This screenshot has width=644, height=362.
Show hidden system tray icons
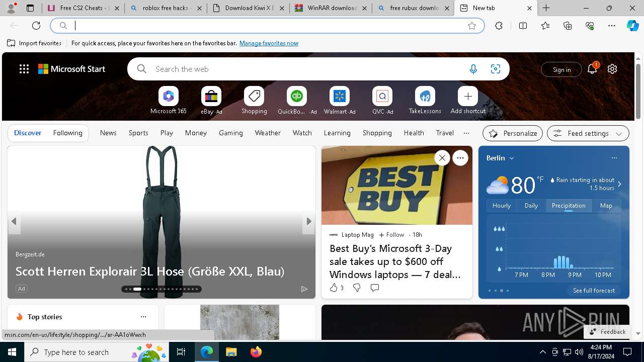(542, 352)
